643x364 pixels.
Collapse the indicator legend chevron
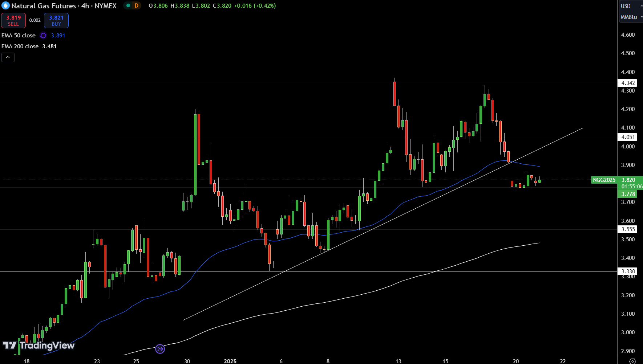pyautogui.click(x=8, y=57)
